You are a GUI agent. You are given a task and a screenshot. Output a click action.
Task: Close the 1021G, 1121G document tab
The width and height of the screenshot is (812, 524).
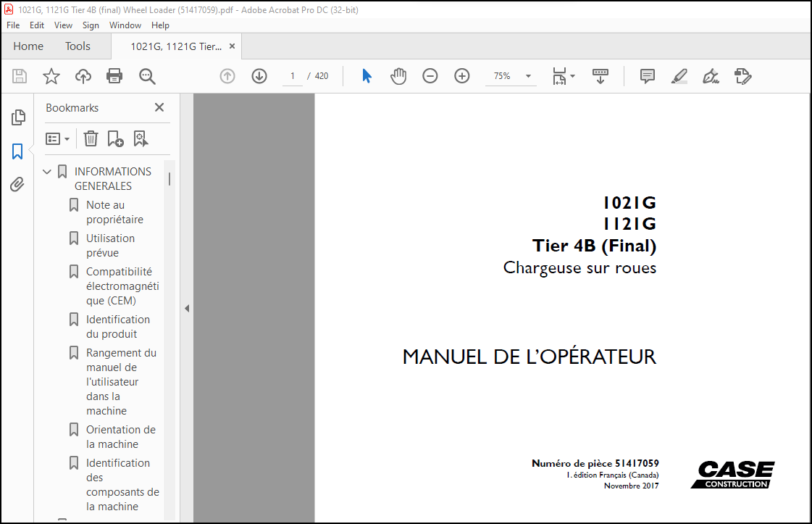pos(232,46)
